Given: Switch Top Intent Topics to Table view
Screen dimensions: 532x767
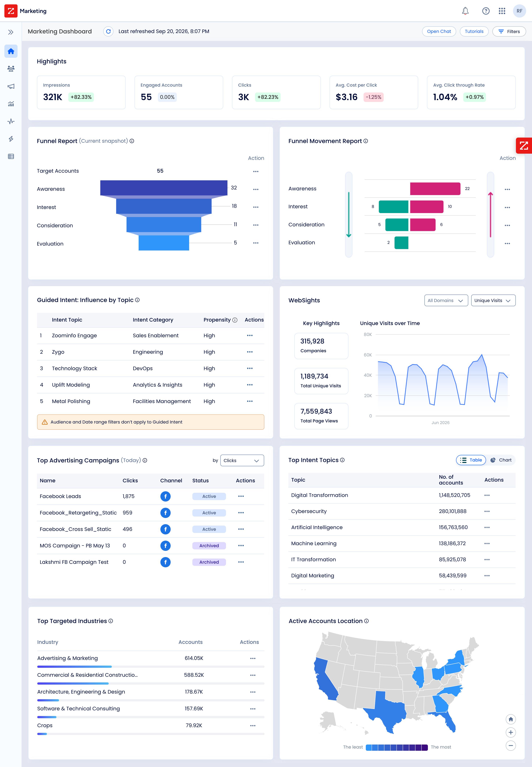Looking at the screenshot, I should tap(471, 460).
